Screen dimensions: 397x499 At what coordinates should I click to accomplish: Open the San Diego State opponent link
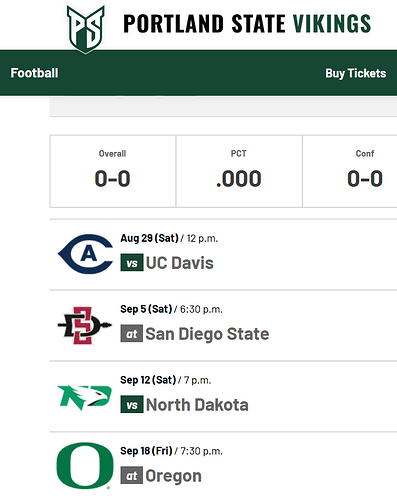pos(207,334)
